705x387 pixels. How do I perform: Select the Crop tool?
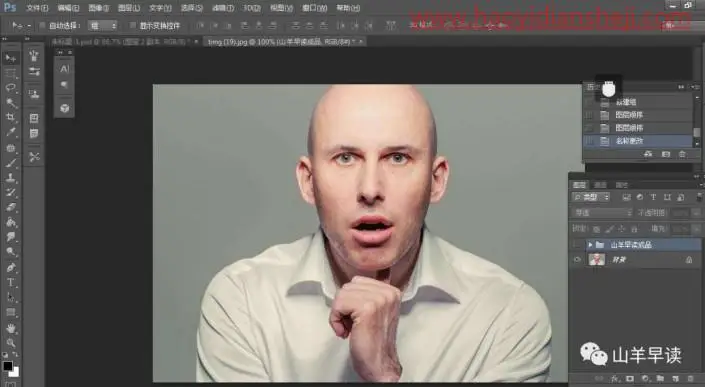coord(10,118)
